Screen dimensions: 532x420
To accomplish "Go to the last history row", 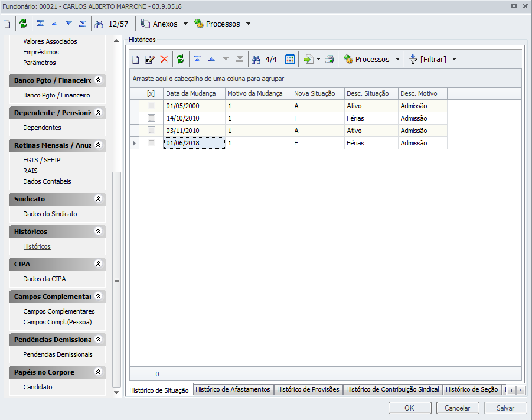I will click(240, 59).
